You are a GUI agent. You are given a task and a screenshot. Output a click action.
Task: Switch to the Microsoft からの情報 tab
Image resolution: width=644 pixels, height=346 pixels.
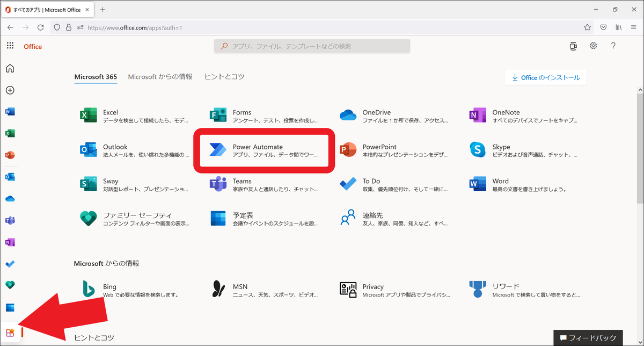pyautogui.click(x=159, y=76)
